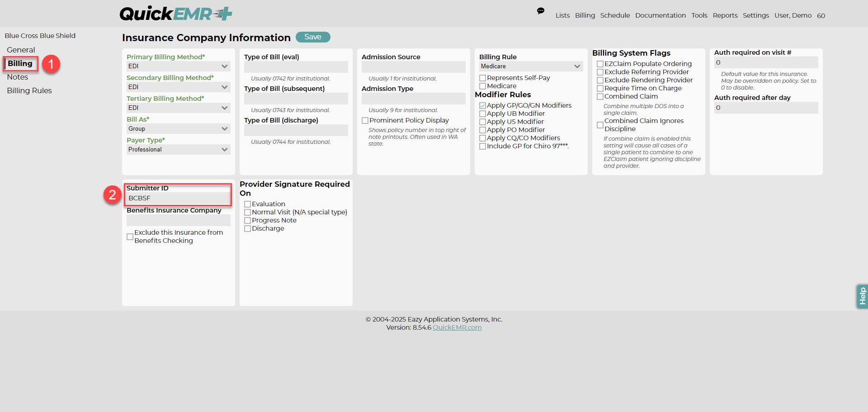
Task: Enable the Combined Claim checkbox
Action: point(600,97)
